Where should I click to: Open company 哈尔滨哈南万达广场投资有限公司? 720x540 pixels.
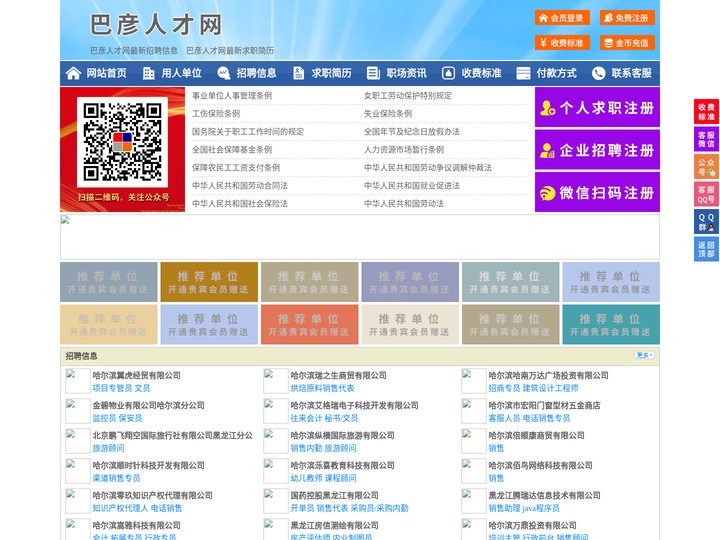point(548,375)
